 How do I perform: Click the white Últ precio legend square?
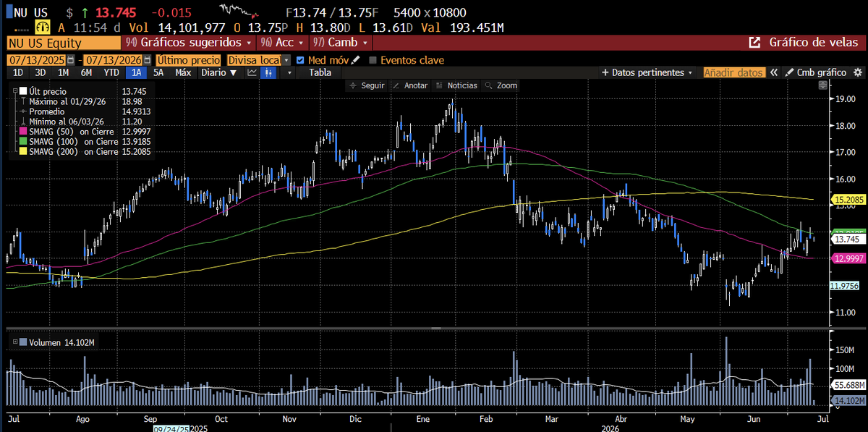24,91
